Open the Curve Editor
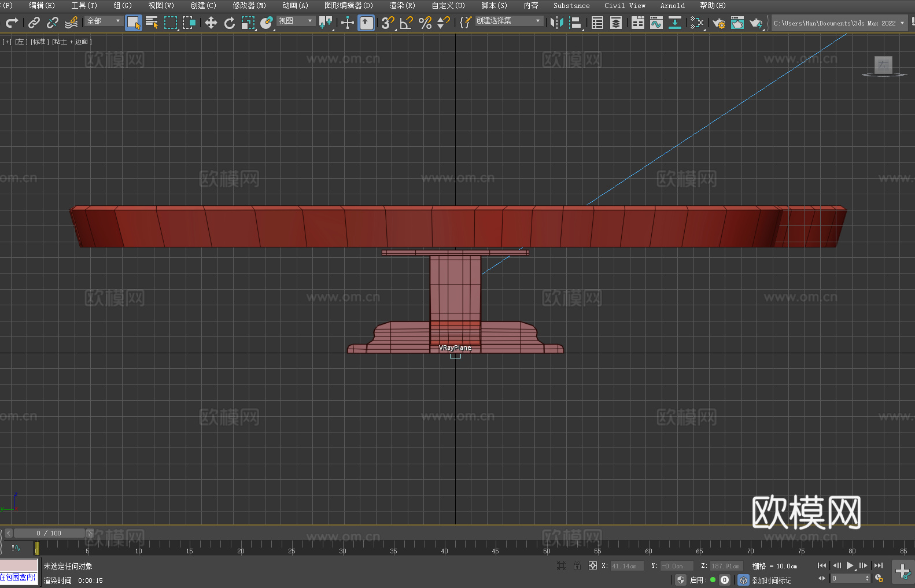915x588 pixels. pyautogui.click(x=656, y=23)
